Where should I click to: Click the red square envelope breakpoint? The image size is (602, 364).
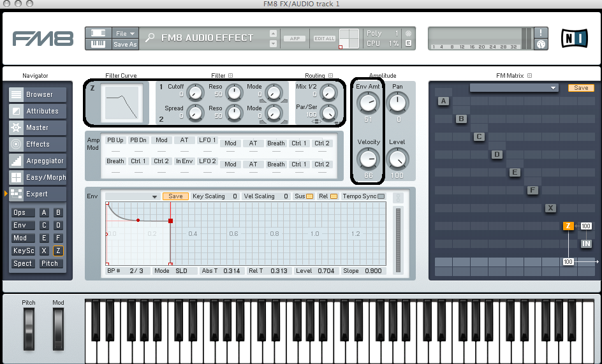pyautogui.click(x=170, y=221)
